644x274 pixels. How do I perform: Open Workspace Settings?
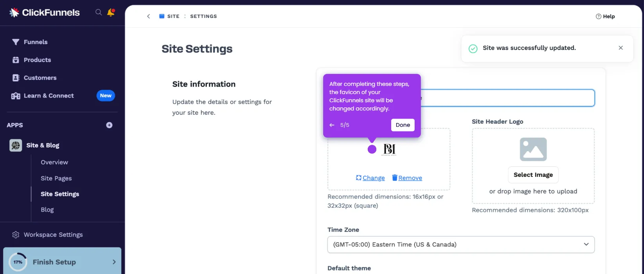click(x=53, y=235)
